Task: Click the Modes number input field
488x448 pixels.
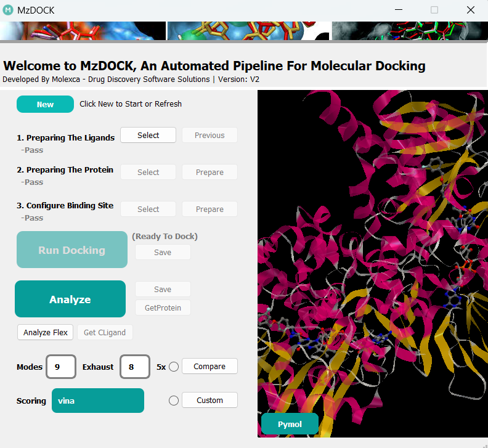Action: pos(61,366)
